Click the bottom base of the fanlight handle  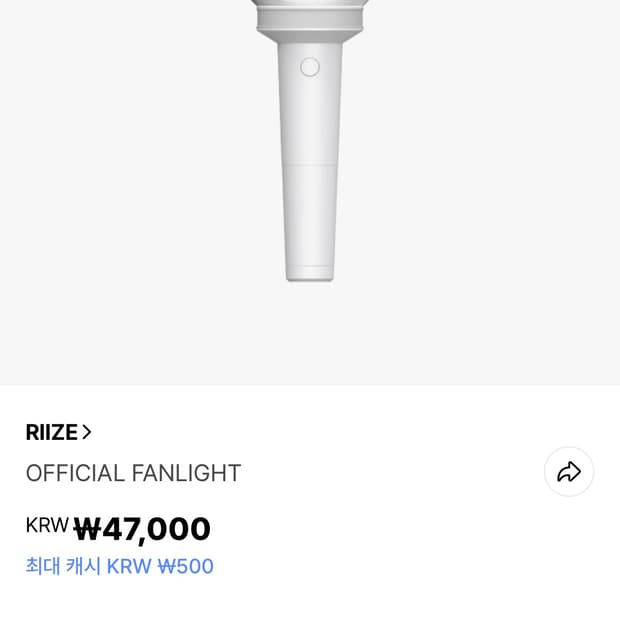pos(310,274)
